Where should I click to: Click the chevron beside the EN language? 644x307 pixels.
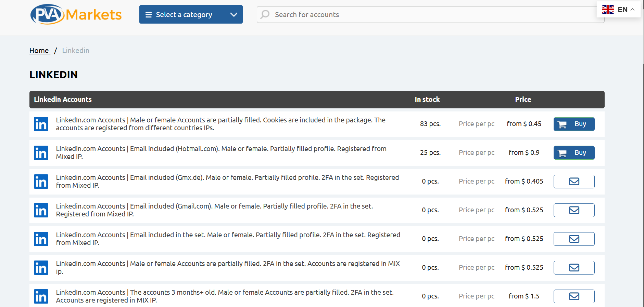click(x=632, y=10)
